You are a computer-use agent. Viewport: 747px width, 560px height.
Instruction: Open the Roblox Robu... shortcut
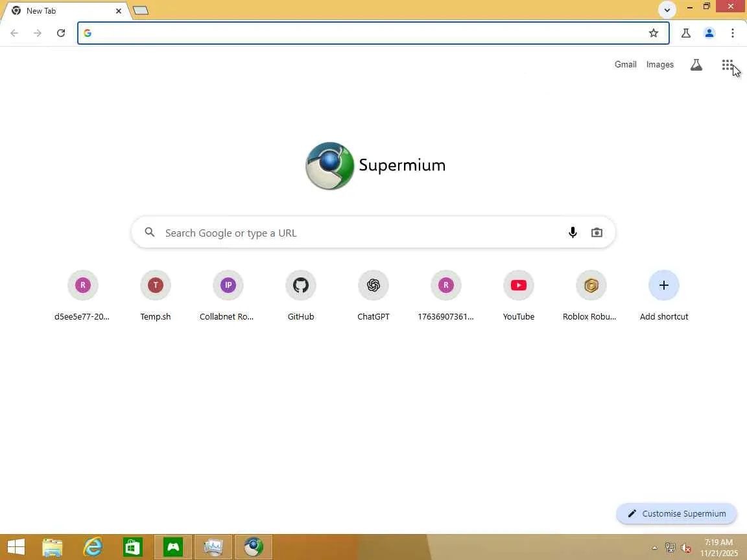point(591,296)
